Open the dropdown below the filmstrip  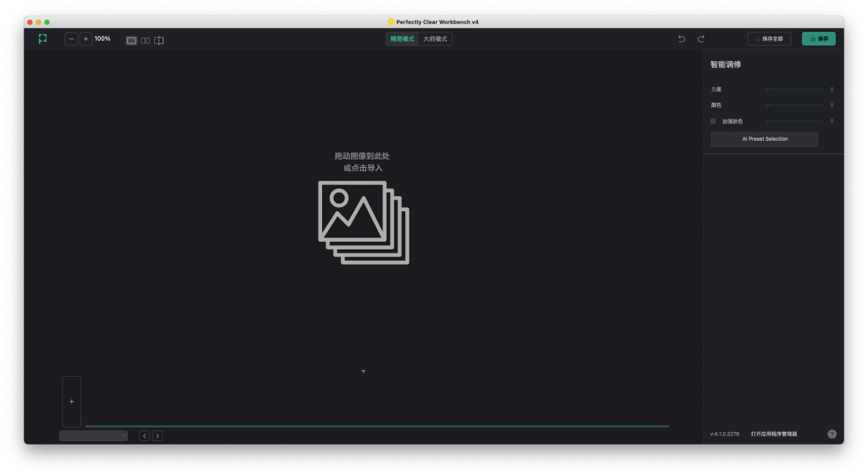tap(93, 435)
